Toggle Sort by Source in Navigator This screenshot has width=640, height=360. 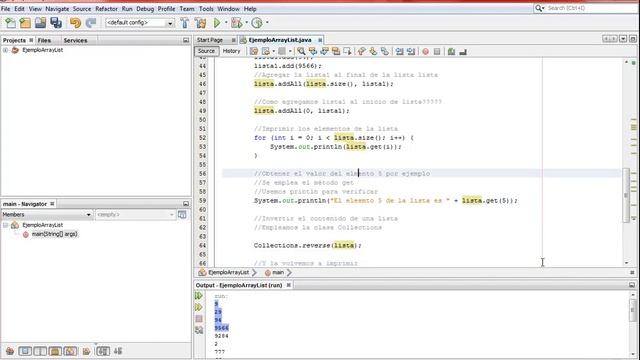click(x=118, y=351)
